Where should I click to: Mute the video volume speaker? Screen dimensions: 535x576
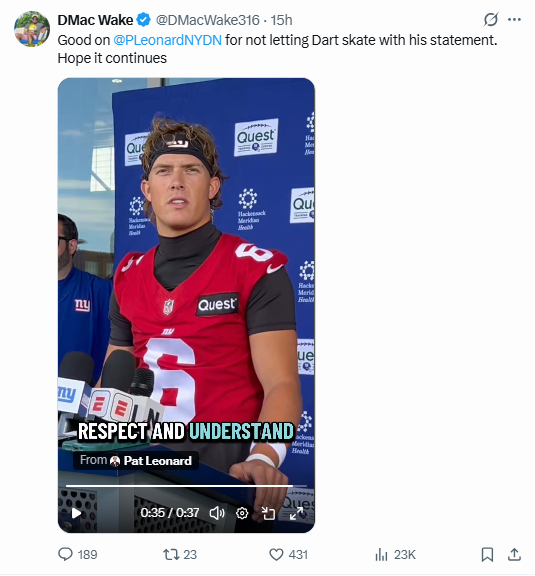pyautogui.click(x=217, y=513)
